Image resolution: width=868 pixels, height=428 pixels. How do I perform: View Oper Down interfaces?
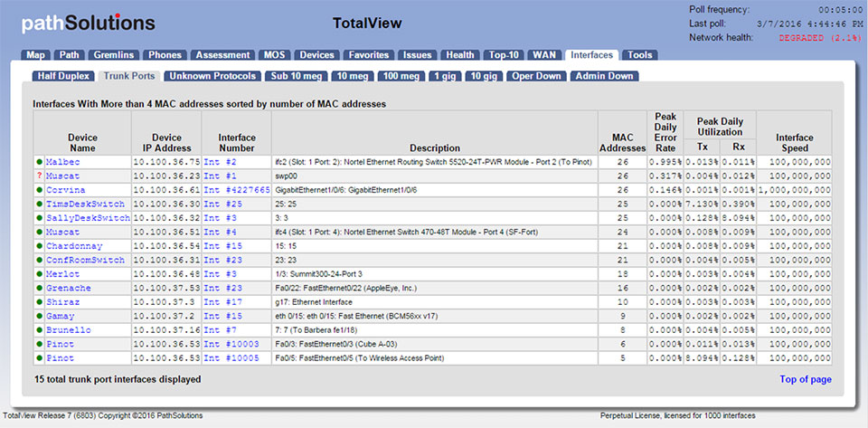click(x=536, y=76)
